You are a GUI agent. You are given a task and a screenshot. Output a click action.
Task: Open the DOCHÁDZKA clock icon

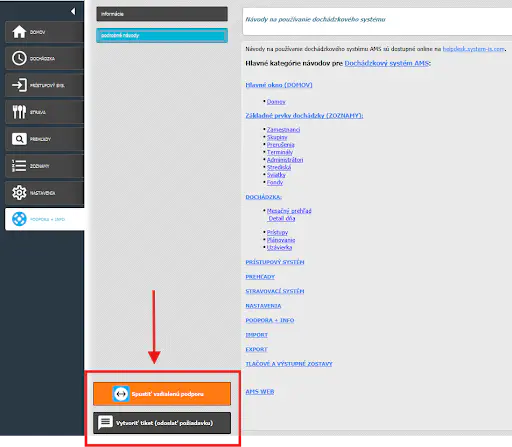19,58
